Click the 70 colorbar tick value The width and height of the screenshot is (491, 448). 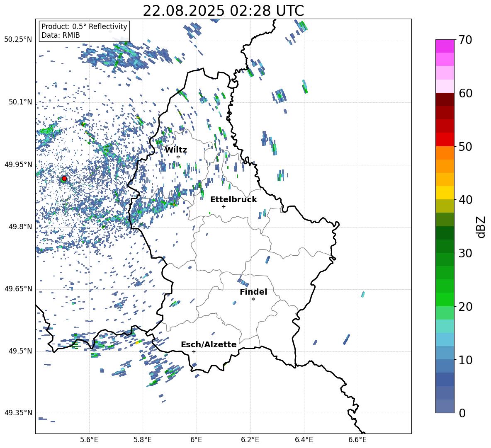click(465, 40)
